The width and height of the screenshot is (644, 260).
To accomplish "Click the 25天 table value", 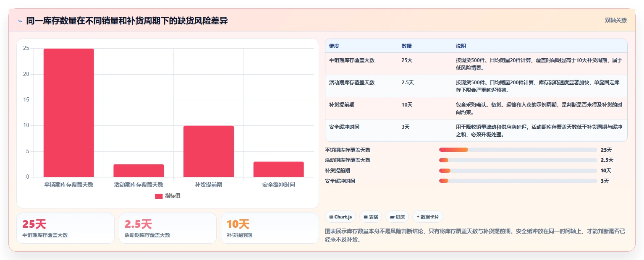I will click(407, 60).
